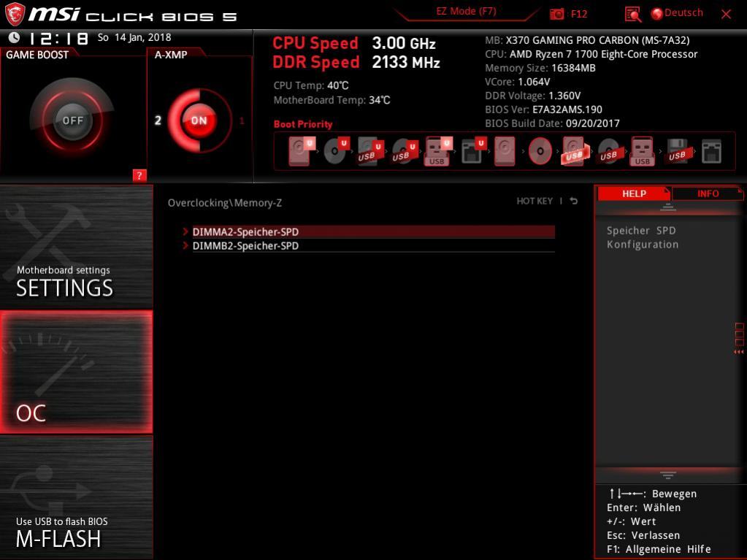Click the back arrow next to HOT KEY
Image resolution: width=747 pixels, height=560 pixels.
[574, 201]
